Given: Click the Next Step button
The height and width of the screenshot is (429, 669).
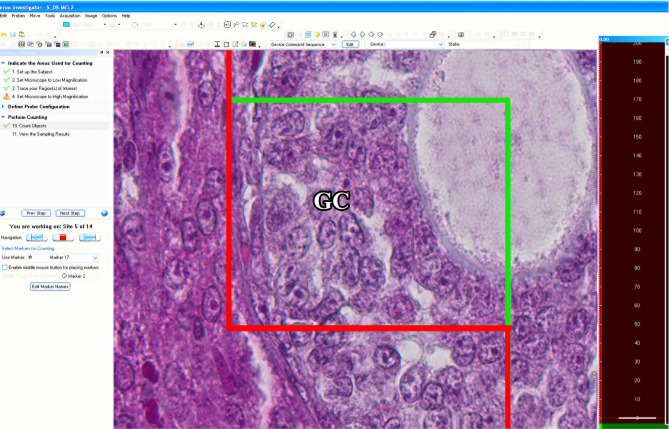Looking at the screenshot, I should [70, 213].
